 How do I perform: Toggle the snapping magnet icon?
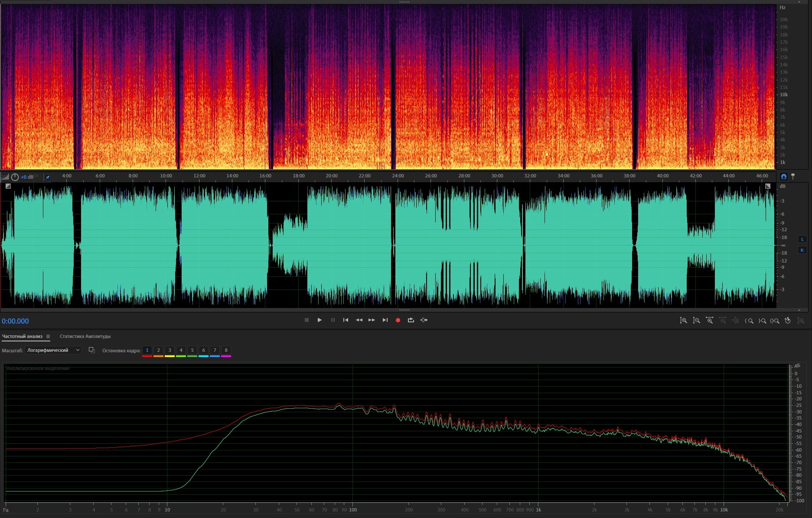[783, 177]
